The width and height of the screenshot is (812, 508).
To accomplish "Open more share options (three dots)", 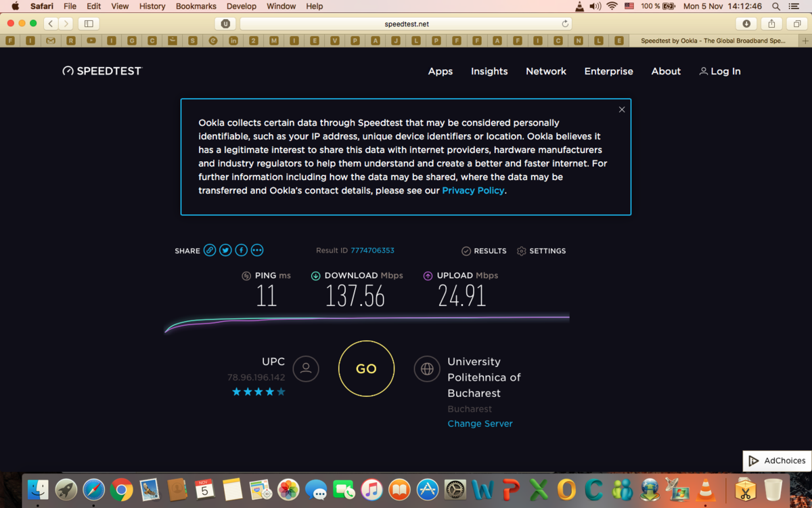I will click(257, 251).
